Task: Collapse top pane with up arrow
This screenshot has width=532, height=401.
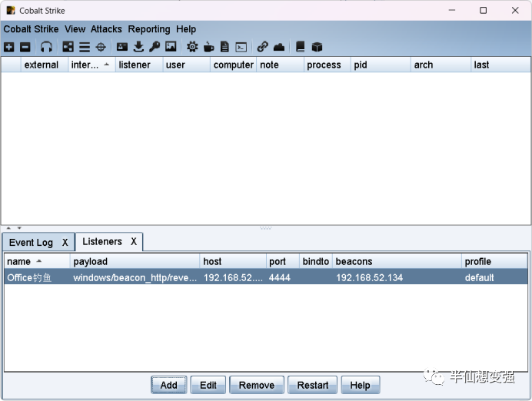Action: [x=8, y=228]
